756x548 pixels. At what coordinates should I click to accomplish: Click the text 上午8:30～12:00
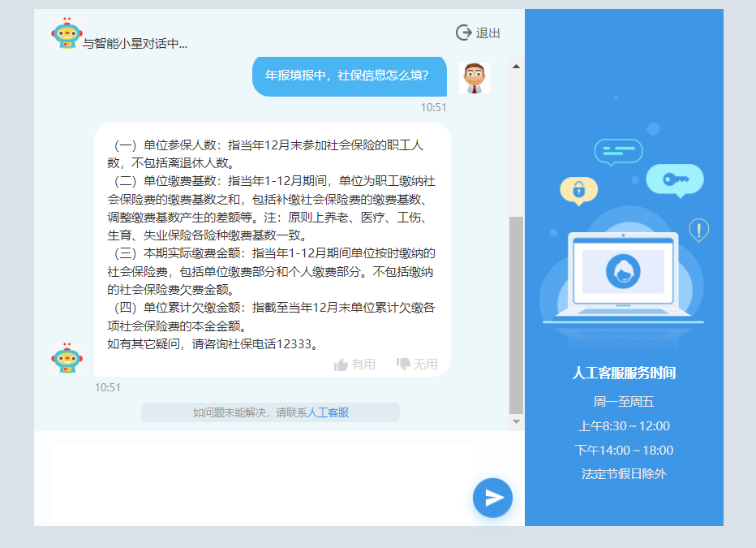(x=624, y=426)
